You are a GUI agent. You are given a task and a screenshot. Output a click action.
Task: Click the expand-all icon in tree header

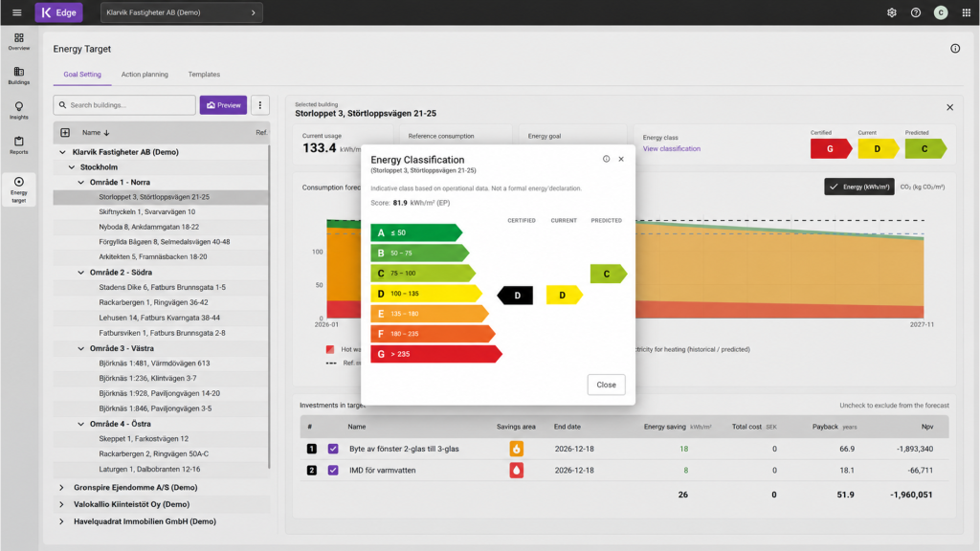coord(65,132)
